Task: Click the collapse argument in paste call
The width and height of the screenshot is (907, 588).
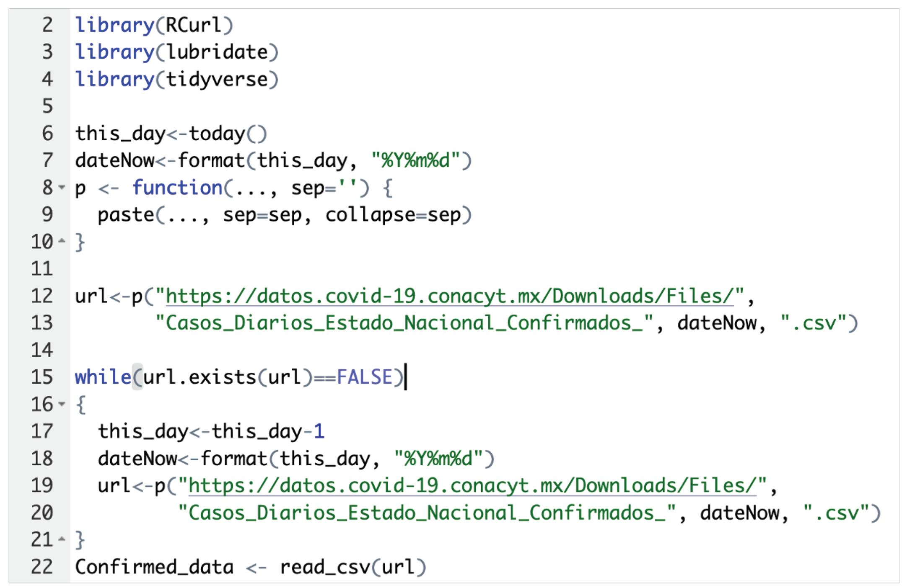Action: (x=370, y=215)
